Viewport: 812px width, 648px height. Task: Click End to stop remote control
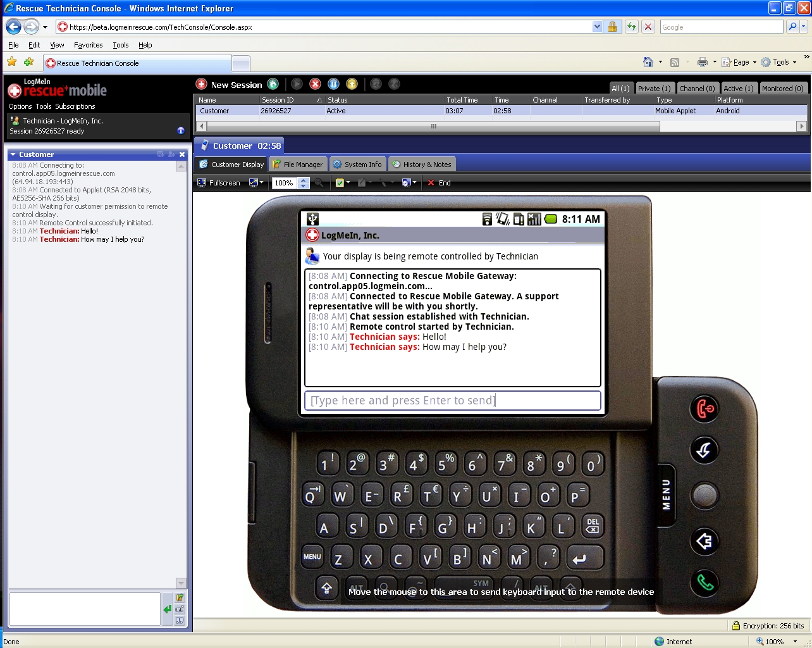click(x=439, y=183)
